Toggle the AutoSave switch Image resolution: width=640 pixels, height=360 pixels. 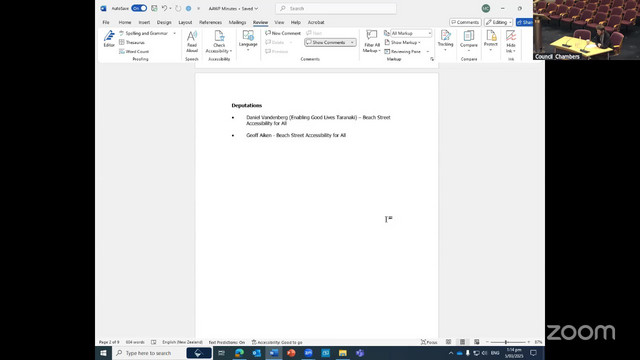[x=139, y=8]
